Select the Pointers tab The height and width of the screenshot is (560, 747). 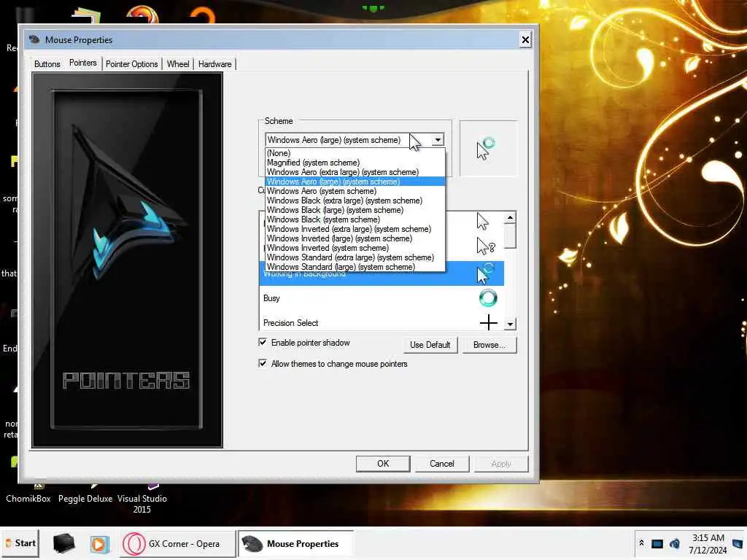[x=83, y=63]
